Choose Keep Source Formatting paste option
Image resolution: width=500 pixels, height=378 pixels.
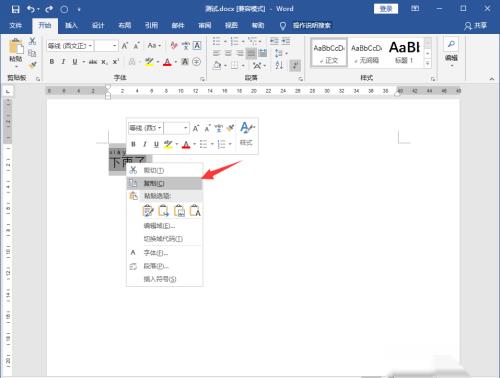point(148,211)
